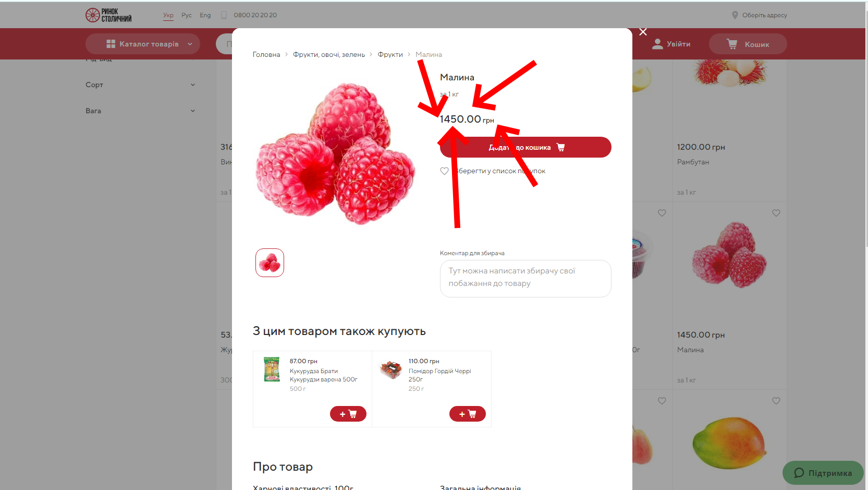Switch language to Рус

pos(187,15)
